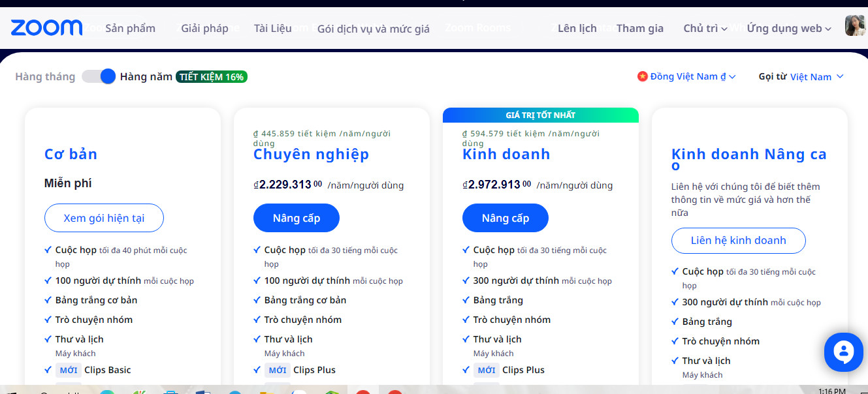Go to Gói dịch vụ và mức giá

click(x=374, y=29)
